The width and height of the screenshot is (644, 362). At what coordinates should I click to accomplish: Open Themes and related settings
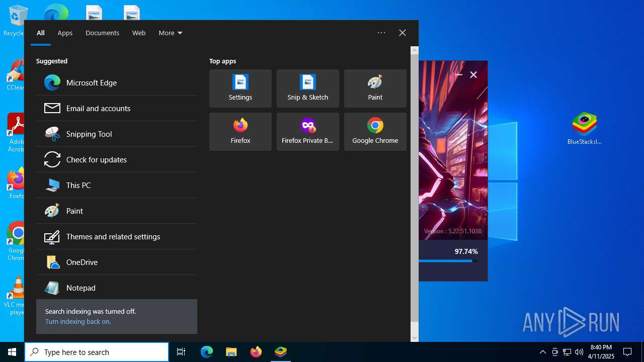(x=117, y=236)
